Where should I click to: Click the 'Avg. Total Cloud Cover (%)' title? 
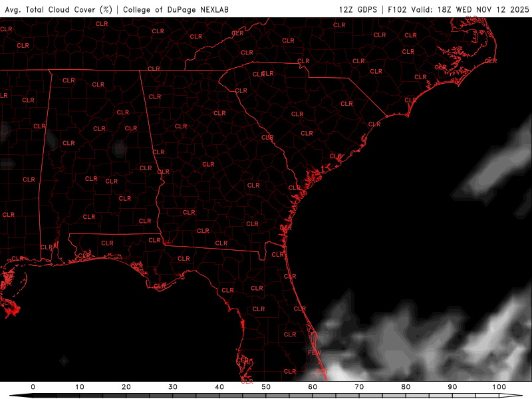(x=59, y=10)
